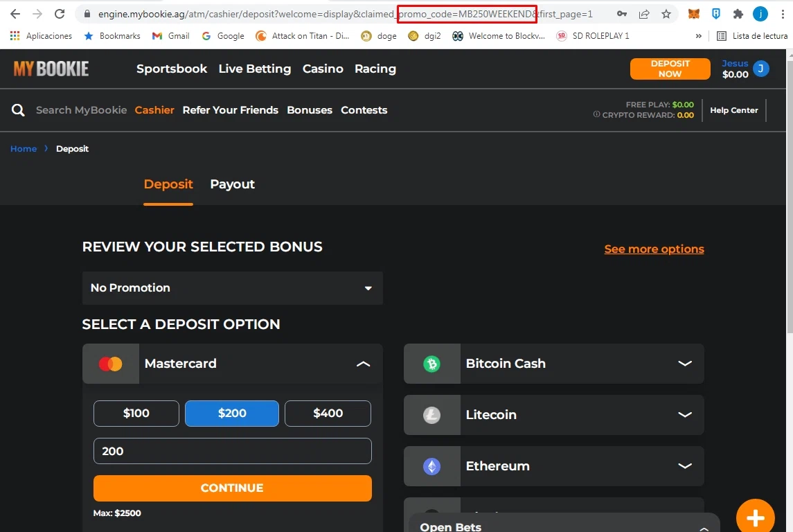
Task: Switch to the Deposit tab
Action: (168, 184)
